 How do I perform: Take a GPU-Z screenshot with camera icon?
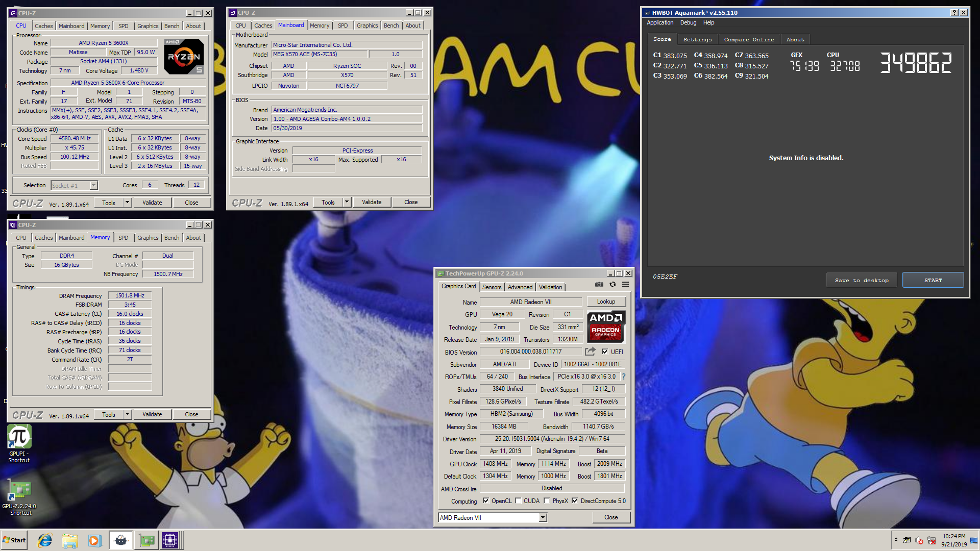pos(599,285)
